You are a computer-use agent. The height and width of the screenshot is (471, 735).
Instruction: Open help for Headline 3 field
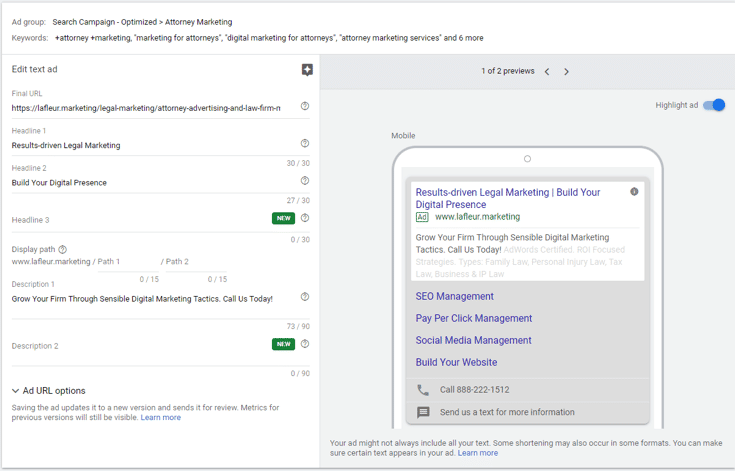(305, 218)
